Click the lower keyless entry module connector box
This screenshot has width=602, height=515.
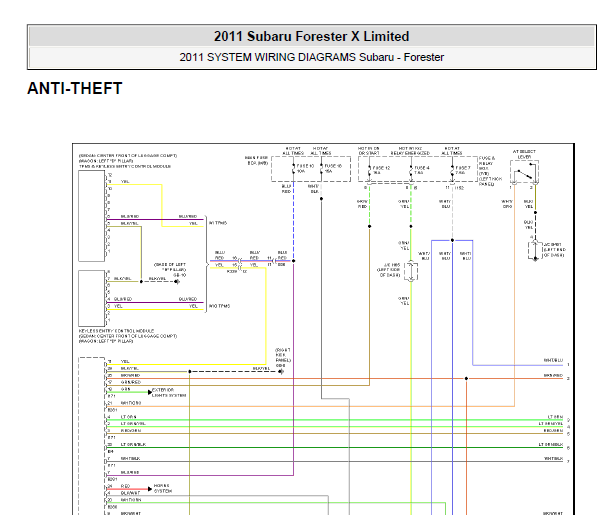click(x=91, y=298)
